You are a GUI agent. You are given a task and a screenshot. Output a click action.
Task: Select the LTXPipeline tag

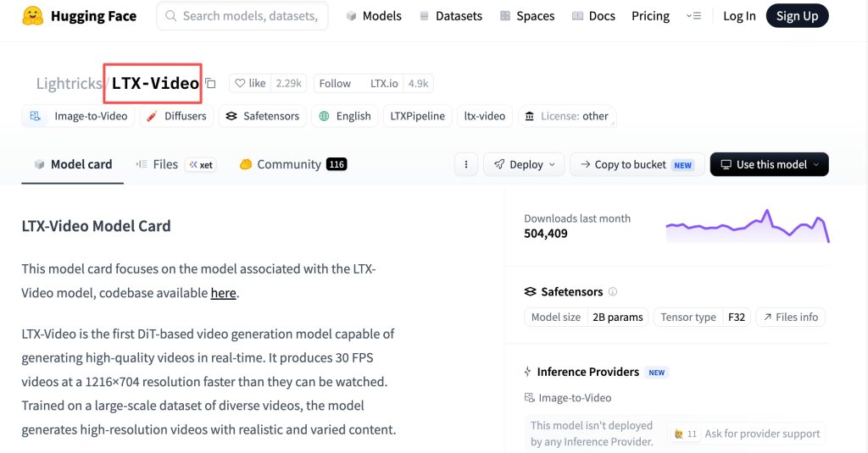tap(417, 116)
